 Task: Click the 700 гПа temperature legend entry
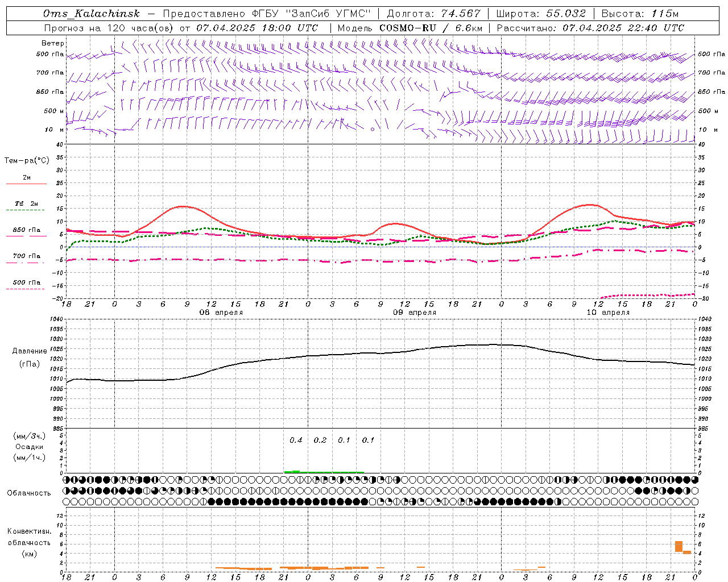click(x=26, y=259)
